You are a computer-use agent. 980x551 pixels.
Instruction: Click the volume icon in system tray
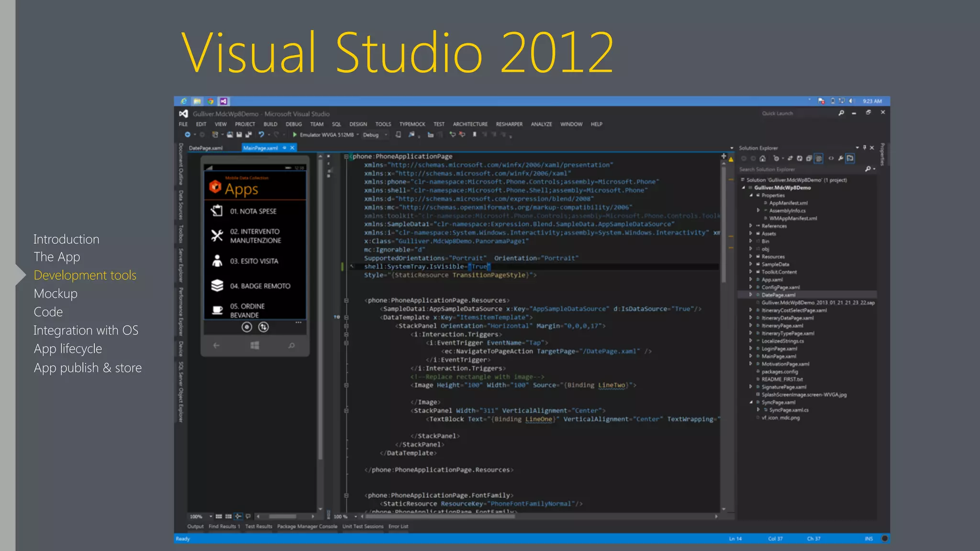point(851,101)
